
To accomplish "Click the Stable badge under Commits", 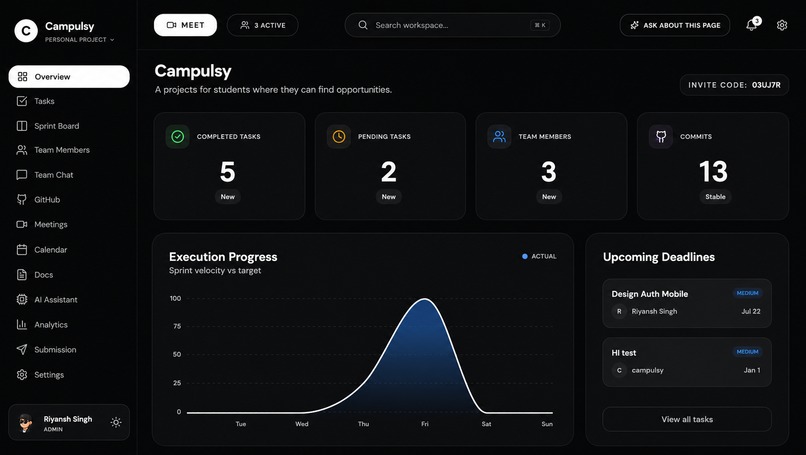I will click(716, 197).
